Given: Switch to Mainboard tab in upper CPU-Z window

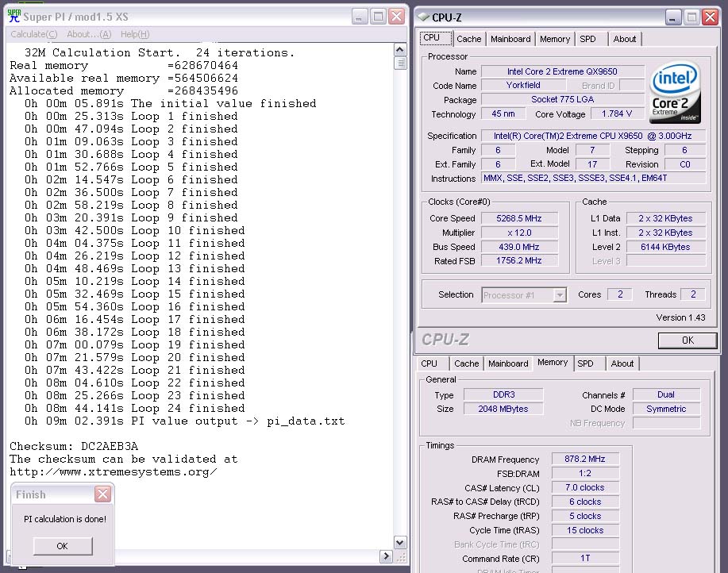Looking at the screenshot, I should coord(510,39).
